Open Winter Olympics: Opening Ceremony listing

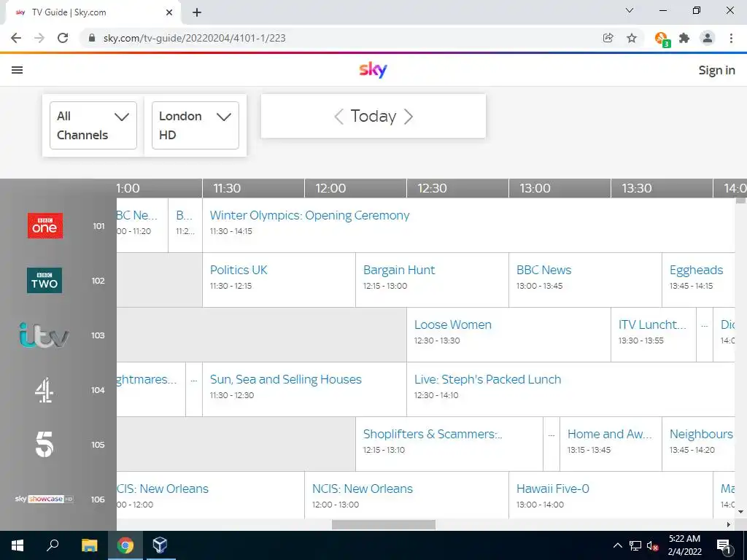point(469,225)
